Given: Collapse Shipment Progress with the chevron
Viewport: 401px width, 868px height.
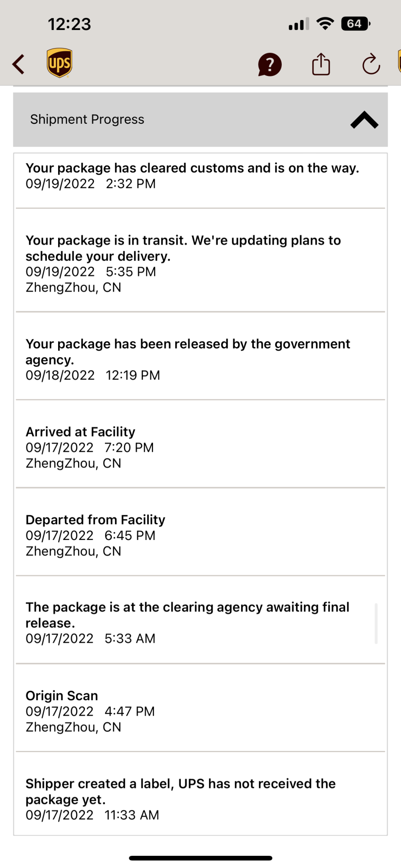Looking at the screenshot, I should tap(364, 120).
